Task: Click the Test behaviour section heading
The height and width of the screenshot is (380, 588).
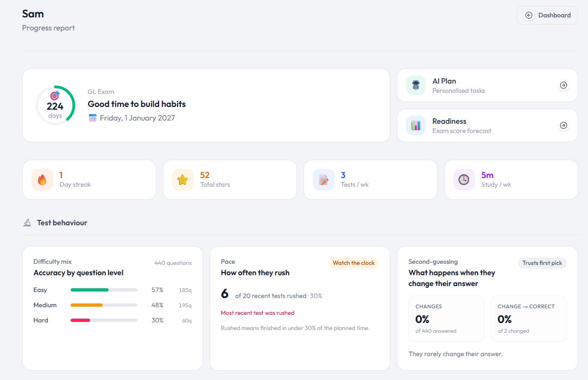Action: [x=62, y=223]
